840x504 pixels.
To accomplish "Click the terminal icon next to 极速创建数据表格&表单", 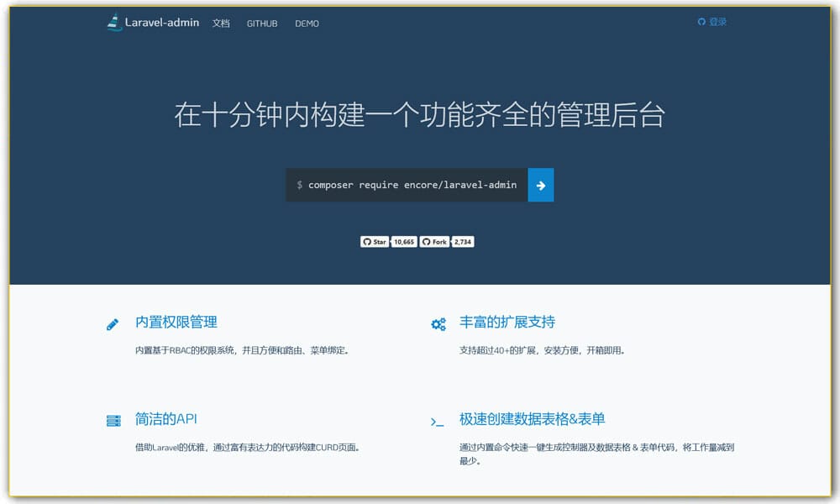I will point(438,423).
